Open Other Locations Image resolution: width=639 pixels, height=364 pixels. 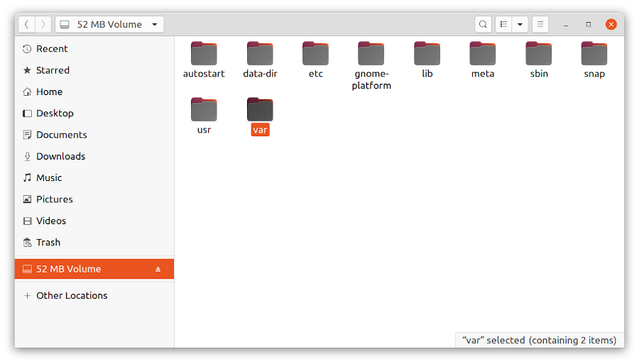94,296
